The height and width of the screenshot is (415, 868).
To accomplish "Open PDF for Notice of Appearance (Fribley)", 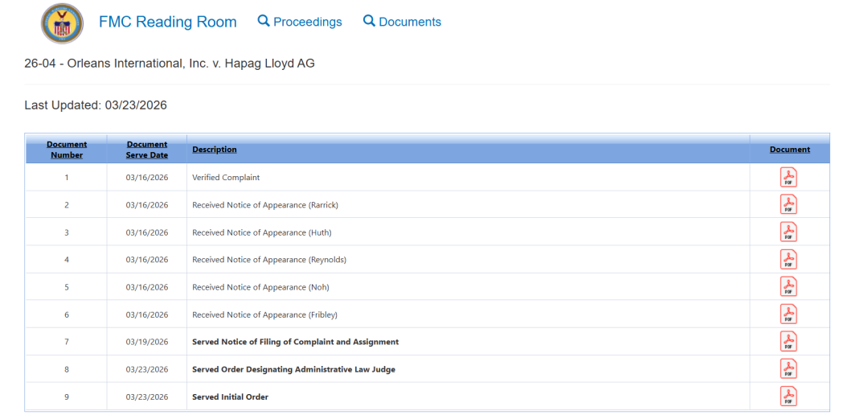I will point(788,314).
